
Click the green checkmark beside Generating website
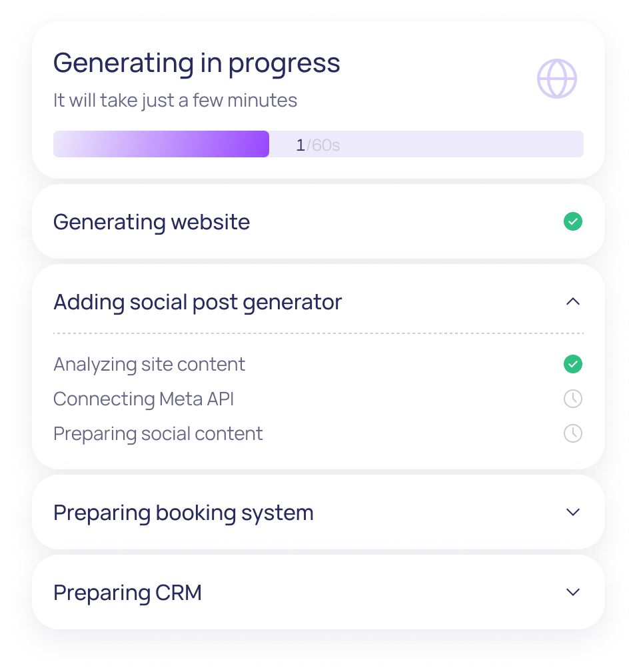click(x=573, y=221)
